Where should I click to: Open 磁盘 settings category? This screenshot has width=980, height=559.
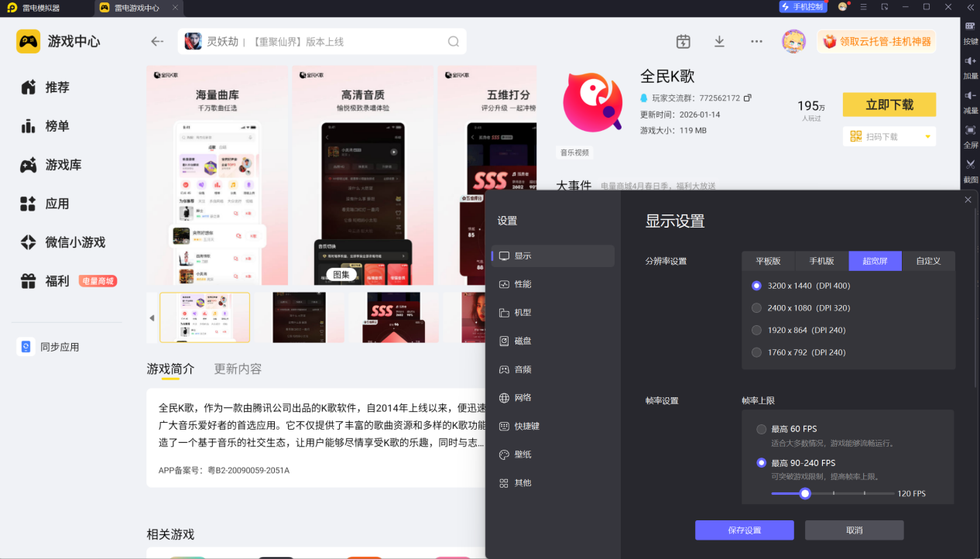tap(553, 341)
